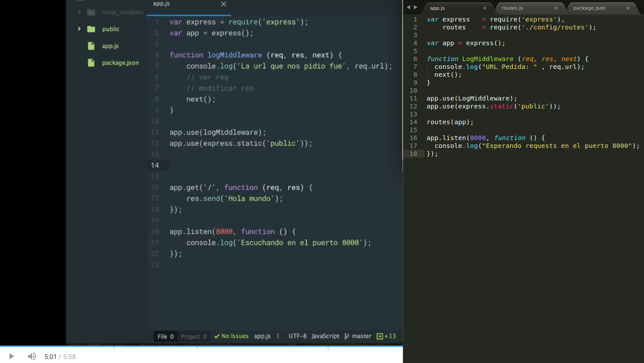Go to previous tab with left arrow in Sublime
This screenshot has width=644, height=363.
tap(409, 7)
